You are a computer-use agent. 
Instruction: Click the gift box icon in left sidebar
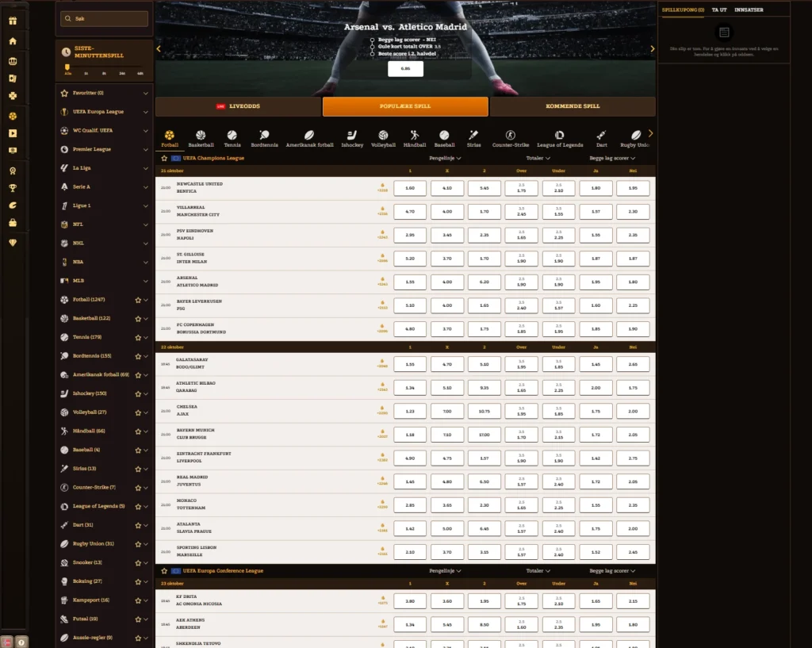[13, 20]
